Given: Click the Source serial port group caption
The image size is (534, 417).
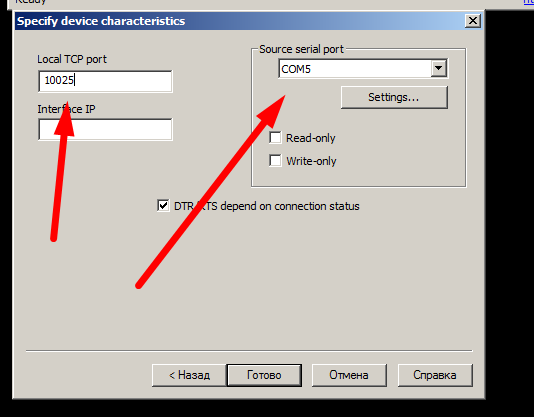Looking at the screenshot, I should 301,49.
